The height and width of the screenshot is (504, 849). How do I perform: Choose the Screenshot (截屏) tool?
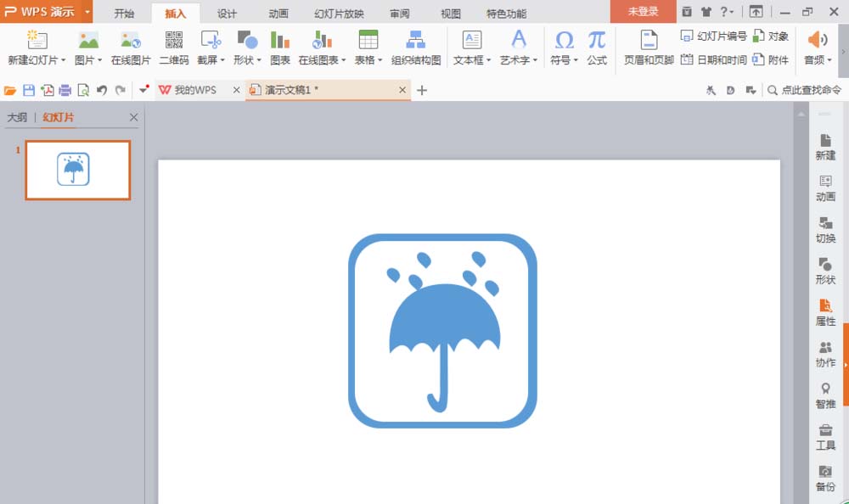pos(210,40)
